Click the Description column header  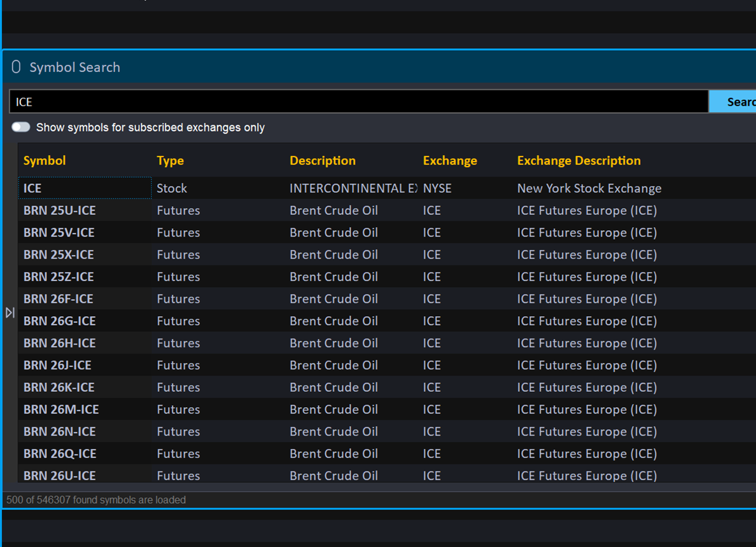(x=322, y=160)
